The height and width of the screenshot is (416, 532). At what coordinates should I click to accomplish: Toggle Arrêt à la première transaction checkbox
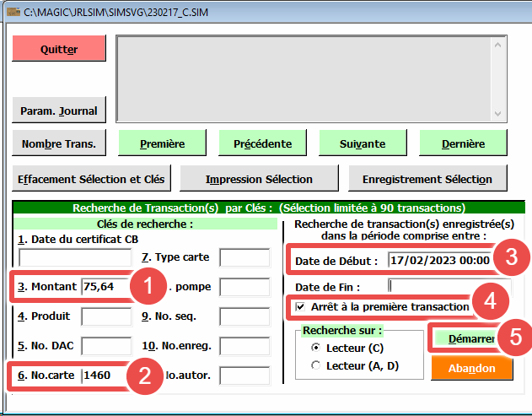point(301,306)
